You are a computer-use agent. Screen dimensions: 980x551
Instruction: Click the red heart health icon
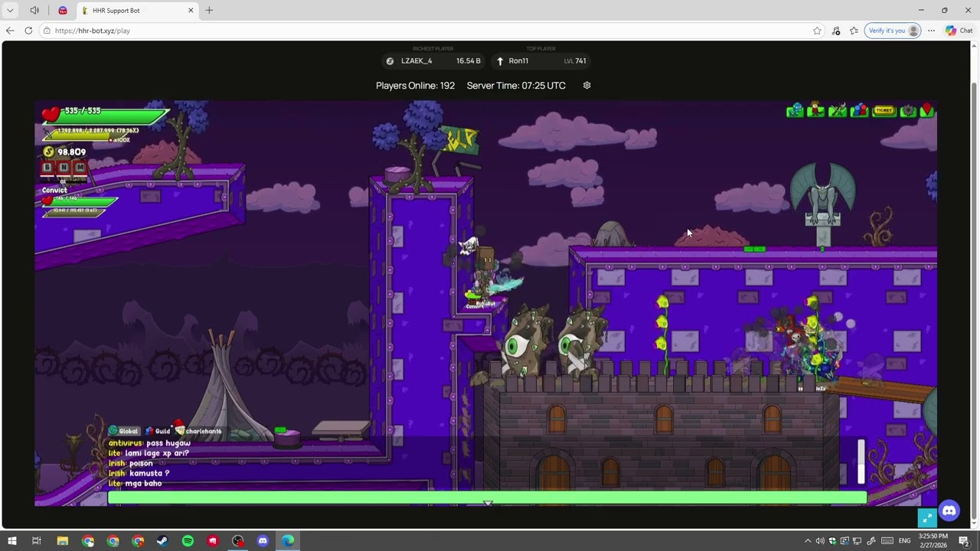(x=51, y=115)
